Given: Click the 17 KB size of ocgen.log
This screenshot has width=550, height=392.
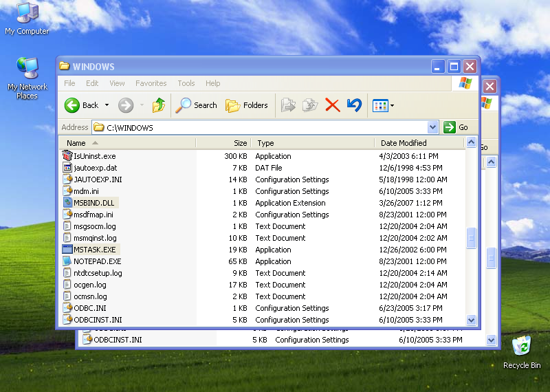Looking at the screenshot, I should click(x=238, y=285).
